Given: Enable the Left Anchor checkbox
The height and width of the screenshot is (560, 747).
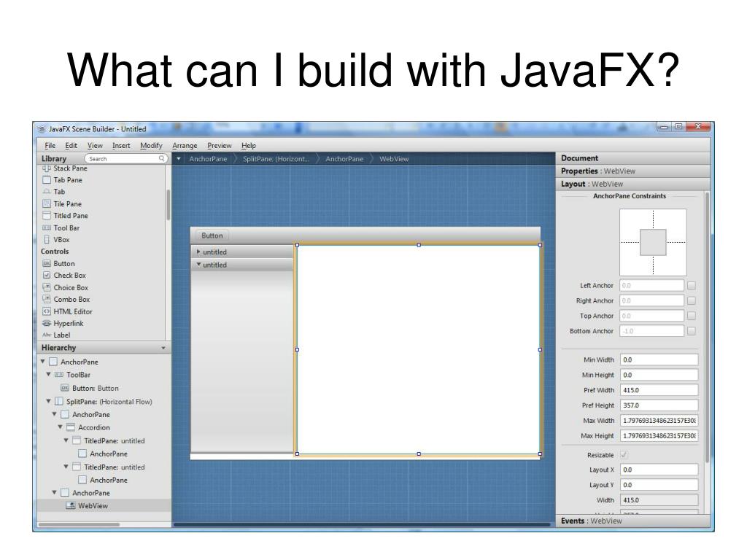Looking at the screenshot, I should click(x=692, y=286).
